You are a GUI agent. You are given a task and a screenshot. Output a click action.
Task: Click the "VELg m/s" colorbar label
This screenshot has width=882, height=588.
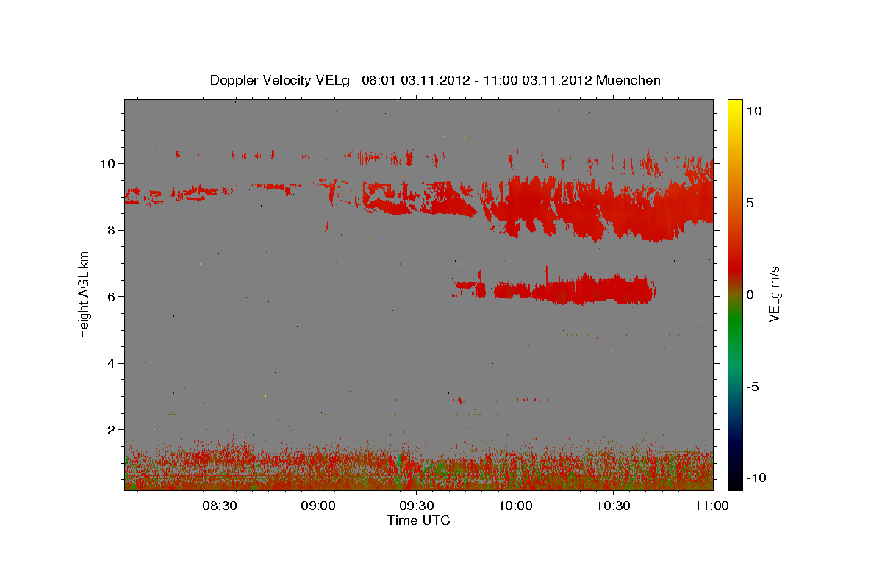tap(774, 294)
